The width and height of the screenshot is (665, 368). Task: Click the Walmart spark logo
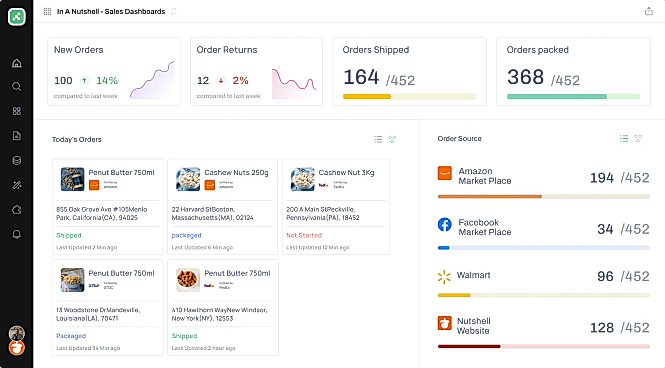(x=444, y=277)
